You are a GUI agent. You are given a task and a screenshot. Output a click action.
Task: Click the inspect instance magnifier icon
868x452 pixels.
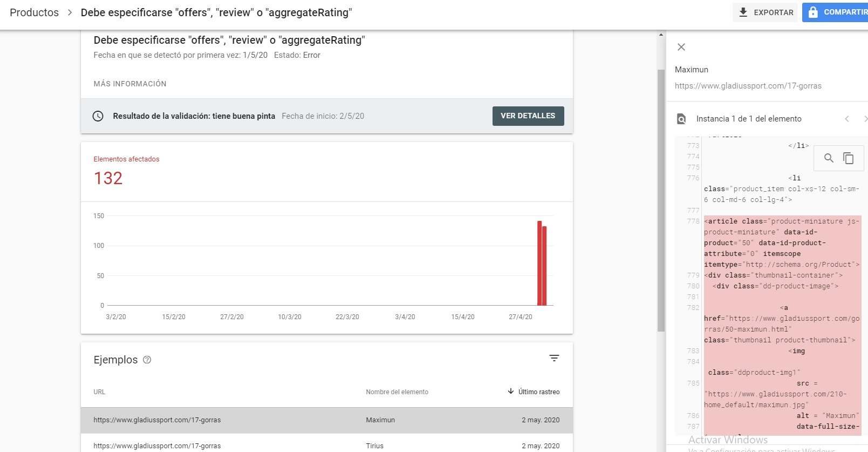681,119
